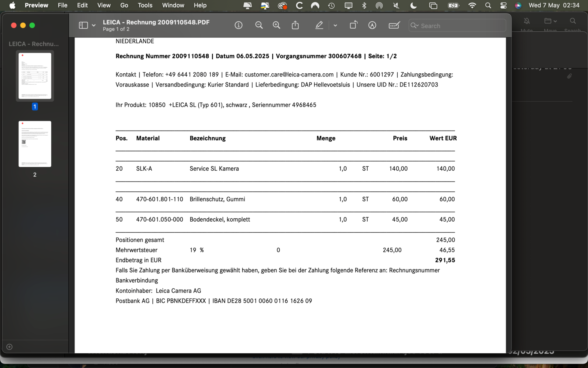Open the View menu
The height and width of the screenshot is (368, 588).
[x=104, y=5]
